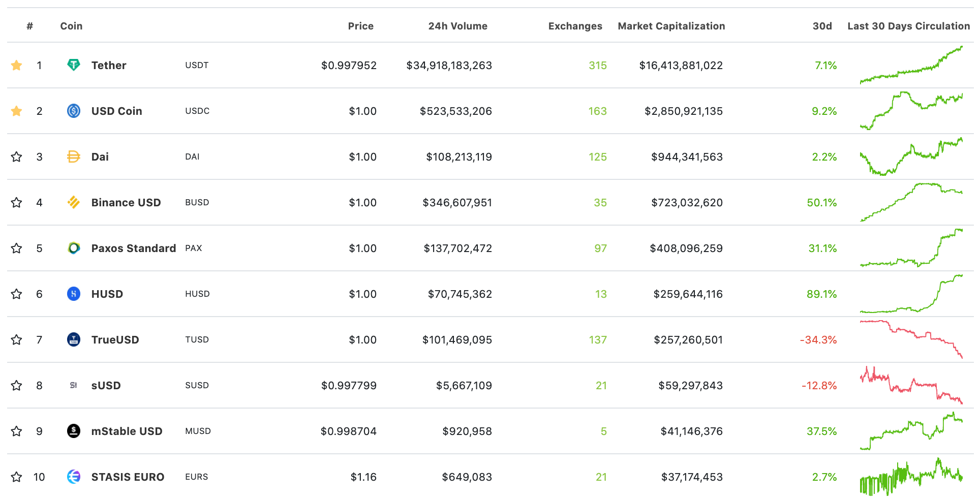Click TrueUSD's 137 exchanges count
The image size is (980, 498).
coord(598,339)
